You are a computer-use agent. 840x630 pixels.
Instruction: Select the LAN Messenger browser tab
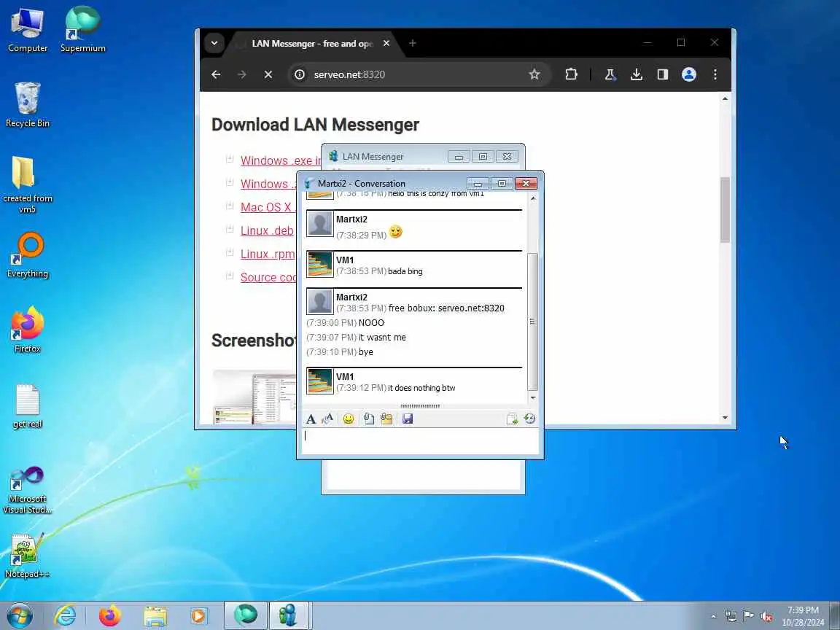tap(312, 44)
